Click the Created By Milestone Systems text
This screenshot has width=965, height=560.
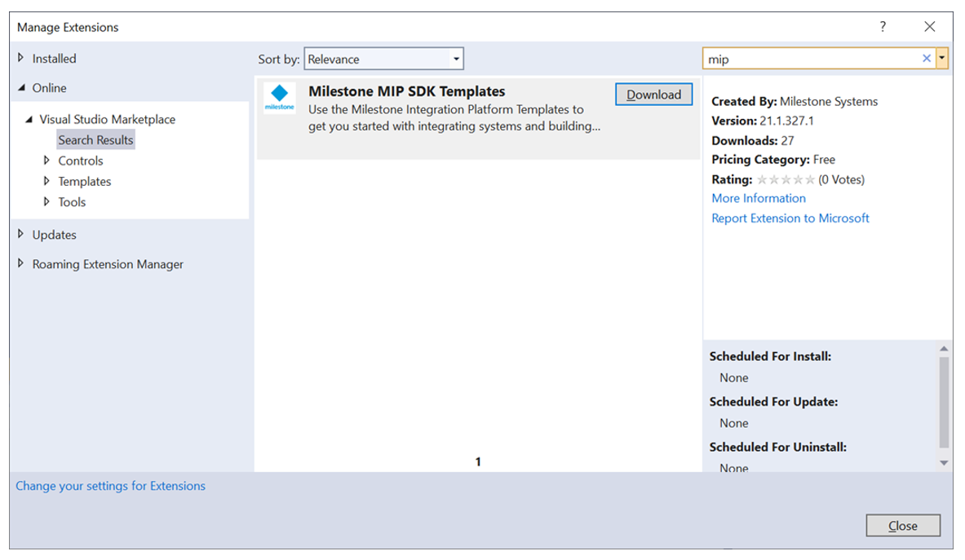[x=795, y=101]
